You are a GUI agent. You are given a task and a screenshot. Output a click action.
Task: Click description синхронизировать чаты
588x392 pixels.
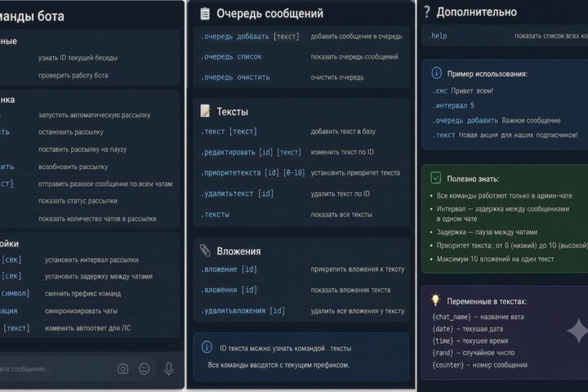click(81, 311)
